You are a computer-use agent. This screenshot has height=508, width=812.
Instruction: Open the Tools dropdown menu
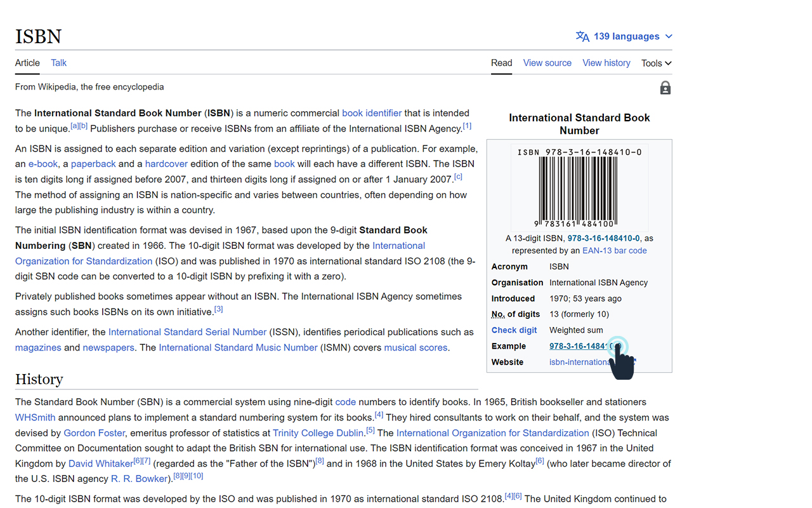[656, 63]
